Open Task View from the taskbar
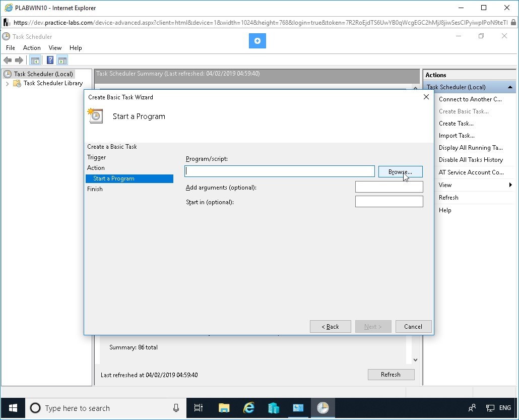This screenshot has width=519, height=420. tap(198, 408)
